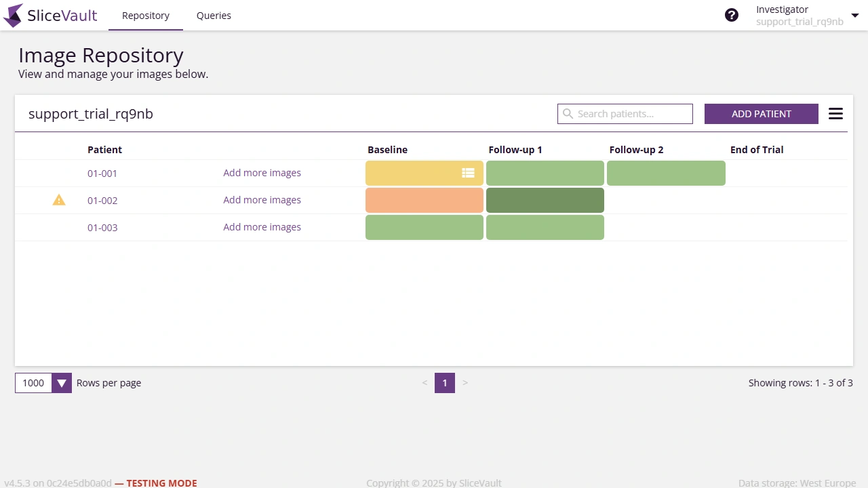Click the SliceVault logo icon
The image size is (868, 488).
[x=13, y=16]
